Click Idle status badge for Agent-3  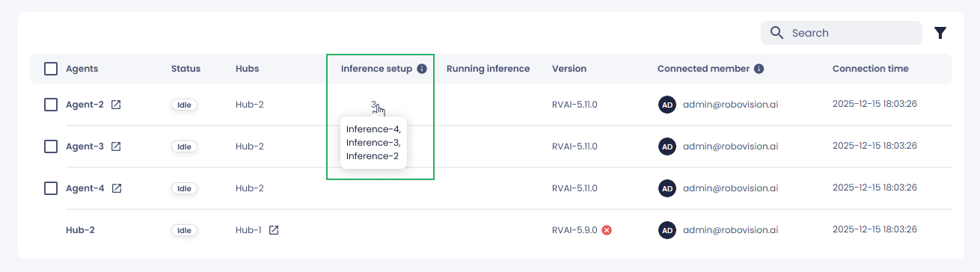point(184,146)
